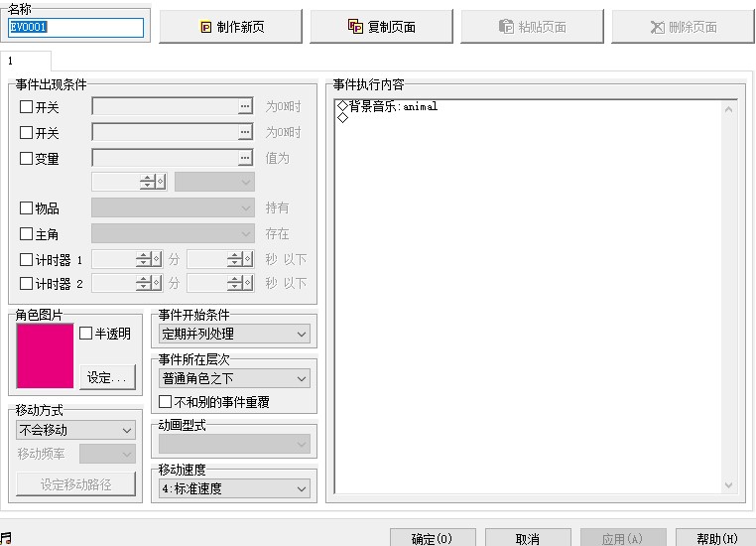
Task: Open the 主角 selection dropdown
Action: click(x=173, y=234)
